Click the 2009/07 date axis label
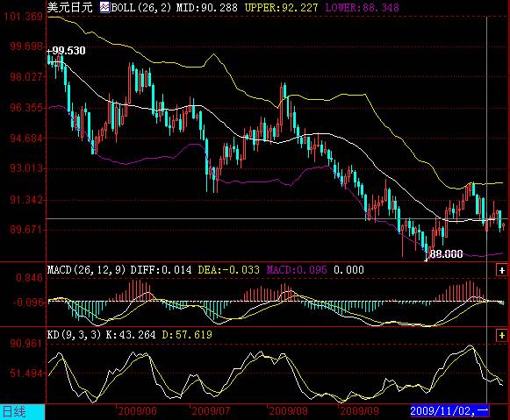This screenshot has width=510, height=420. click(211, 411)
